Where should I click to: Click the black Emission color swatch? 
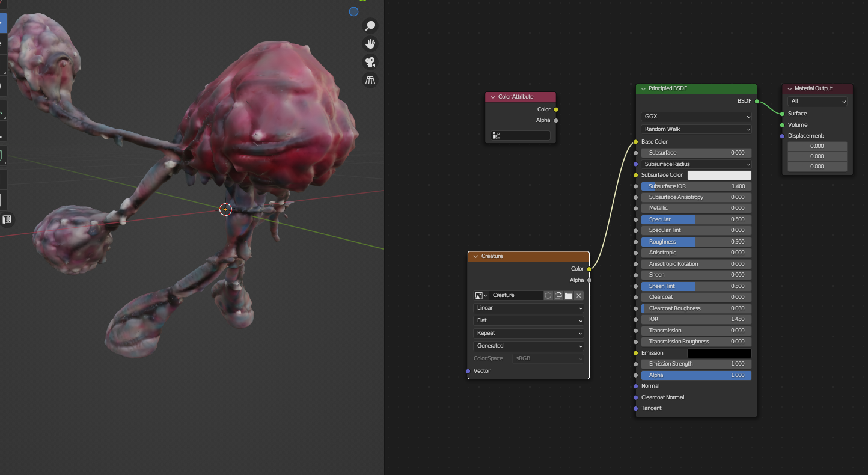[720, 353]
